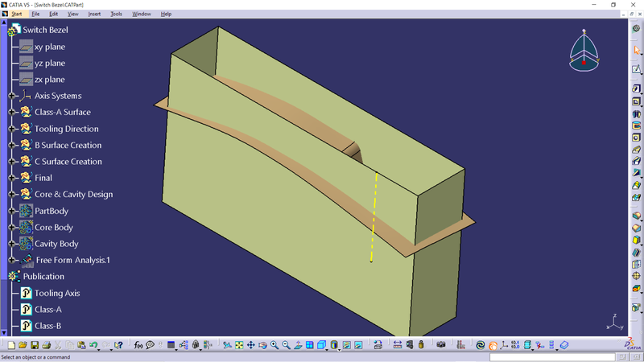Click the Print icon
This screenshot has height=362, width=644.
point(47,345)
